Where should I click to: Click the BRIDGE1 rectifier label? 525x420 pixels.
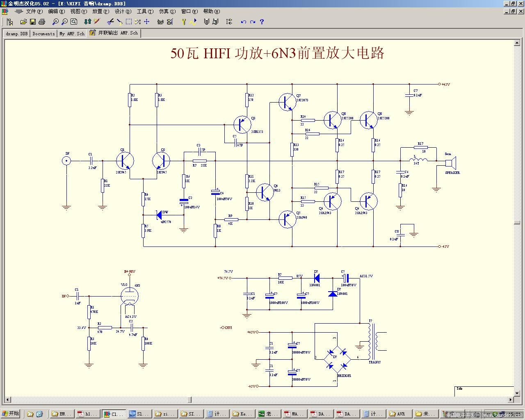(344, 375)
